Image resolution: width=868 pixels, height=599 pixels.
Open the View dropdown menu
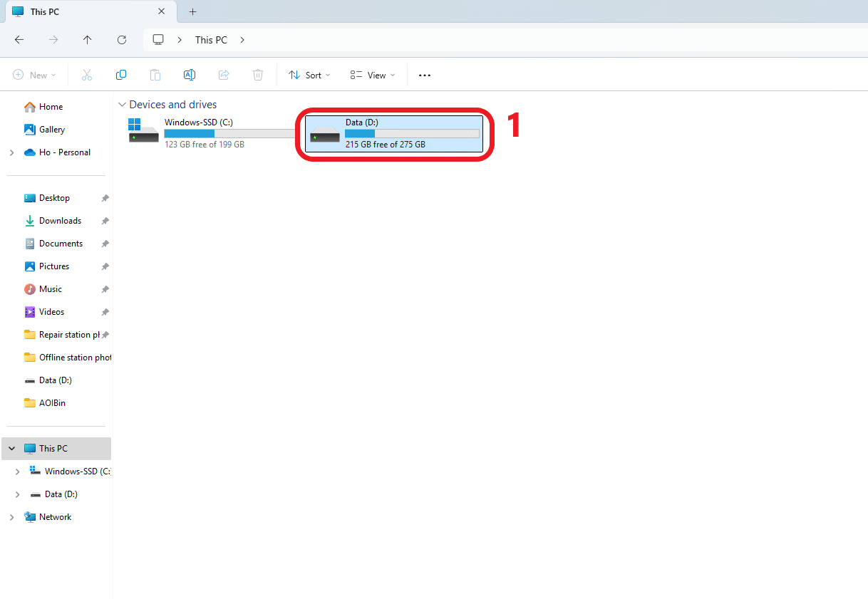[x=373, y=75]
